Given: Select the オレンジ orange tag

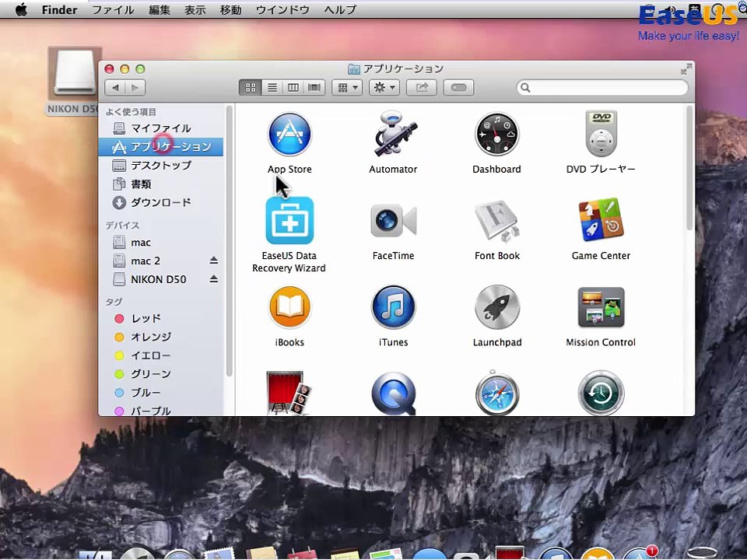Looking at the screenshot, I should click(x=161, y=337).
